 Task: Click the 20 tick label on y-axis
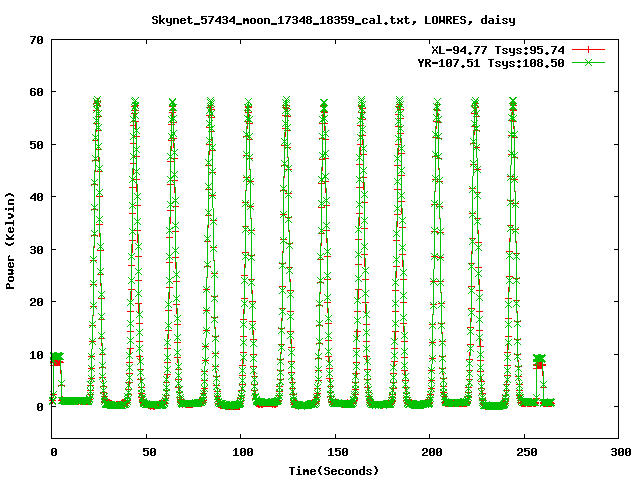(x=36, y=302)
